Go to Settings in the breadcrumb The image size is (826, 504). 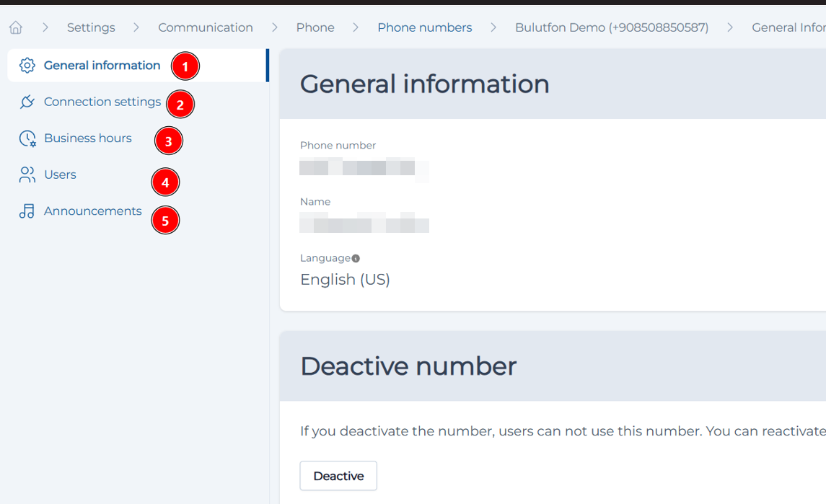click(91, 27)
